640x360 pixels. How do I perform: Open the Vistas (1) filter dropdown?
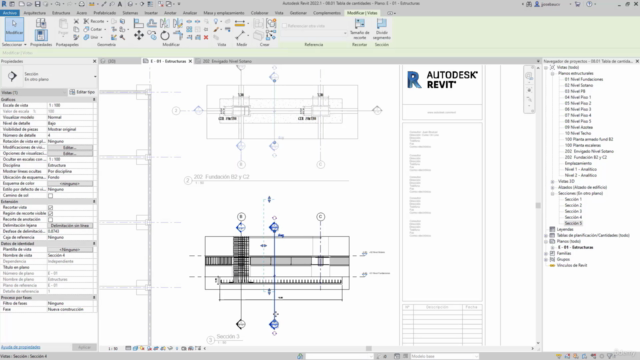click(34, 92)
